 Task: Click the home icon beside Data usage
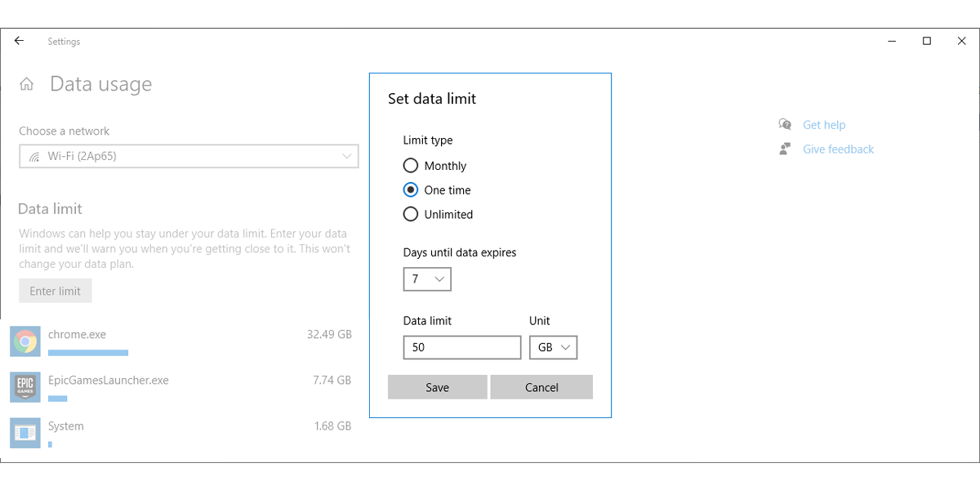pyautogui.click(x=27, y=82)
